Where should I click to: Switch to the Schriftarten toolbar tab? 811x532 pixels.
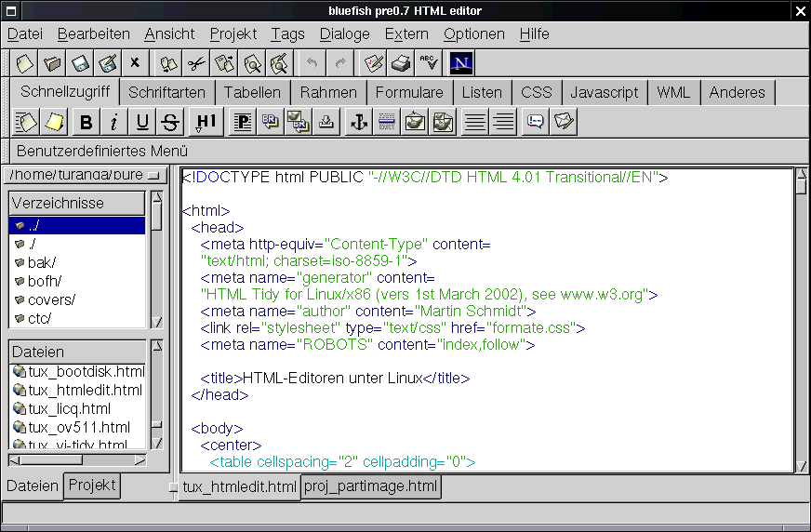click(x=166, y=93)
